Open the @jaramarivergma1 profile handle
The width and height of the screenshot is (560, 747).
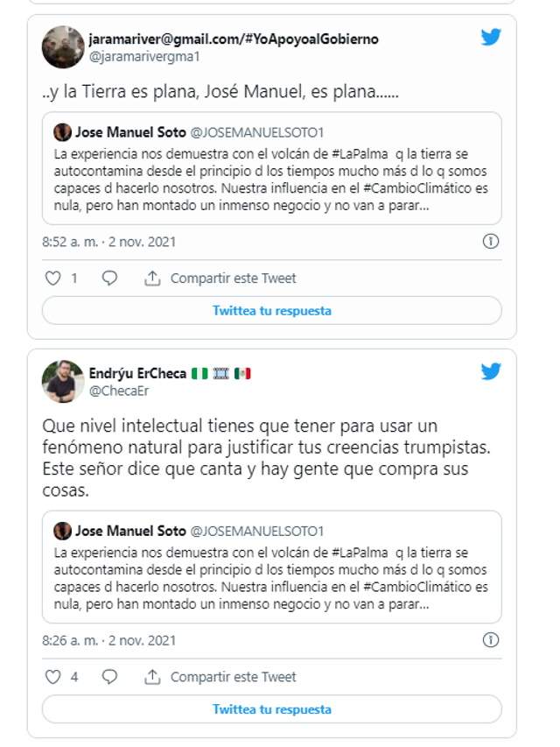(144, 57)
